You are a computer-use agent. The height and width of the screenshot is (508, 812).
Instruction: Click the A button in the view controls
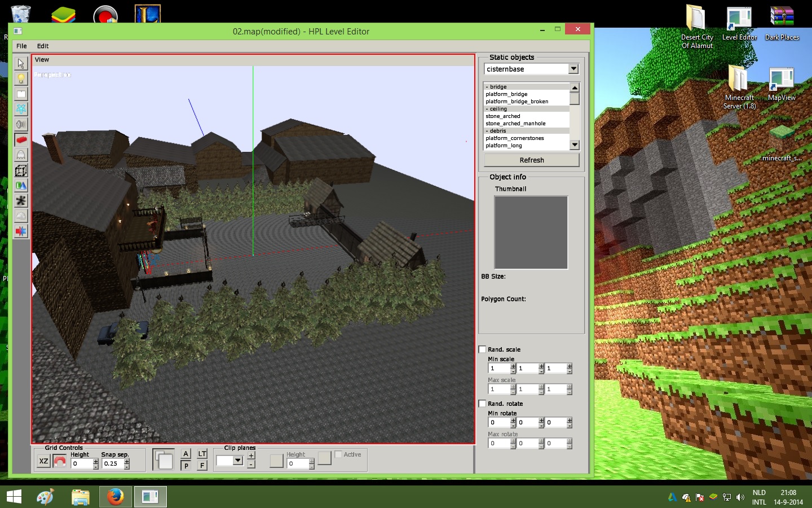[186, 454]
